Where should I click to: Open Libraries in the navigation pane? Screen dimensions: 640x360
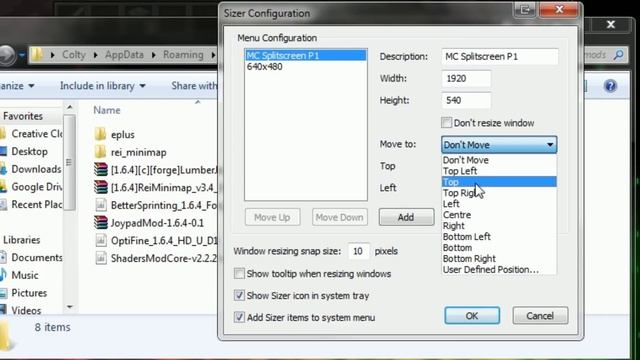click(x=21, y=240)
